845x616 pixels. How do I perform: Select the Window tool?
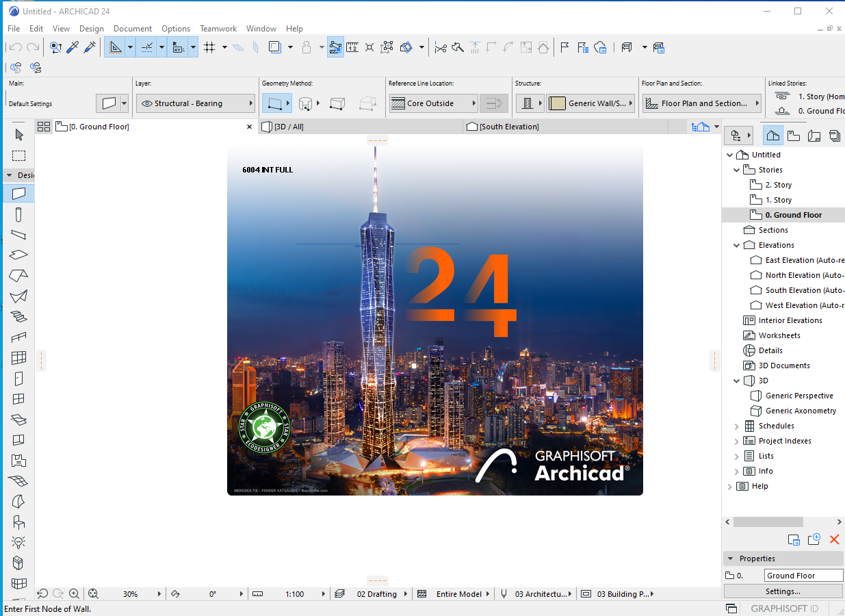click(18, 399)
